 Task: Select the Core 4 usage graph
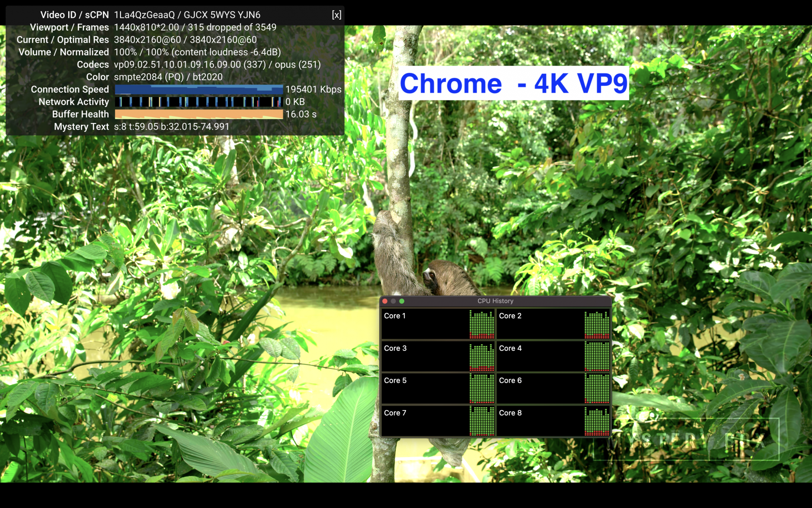pyautogui.click(x=597, y=357)
